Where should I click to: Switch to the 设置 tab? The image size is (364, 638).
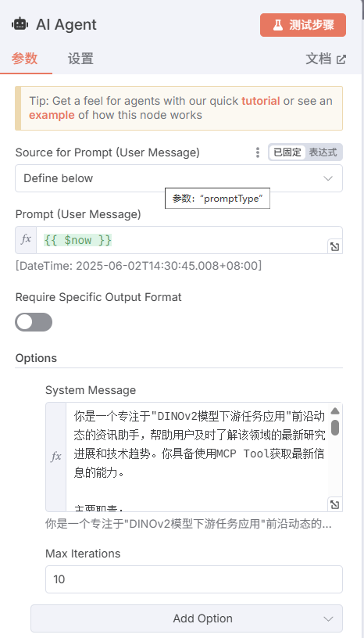pos(80,59)
